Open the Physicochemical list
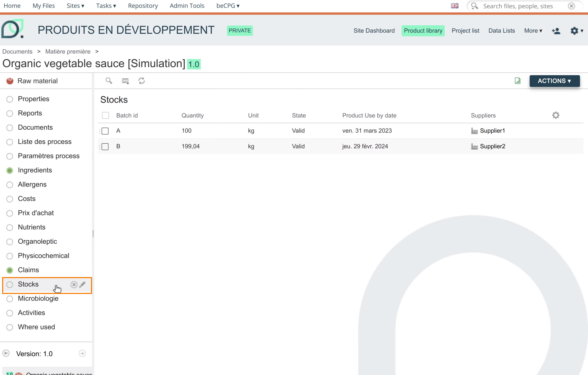This screenshot has width=588, height=375. click(x=43, y=256)
